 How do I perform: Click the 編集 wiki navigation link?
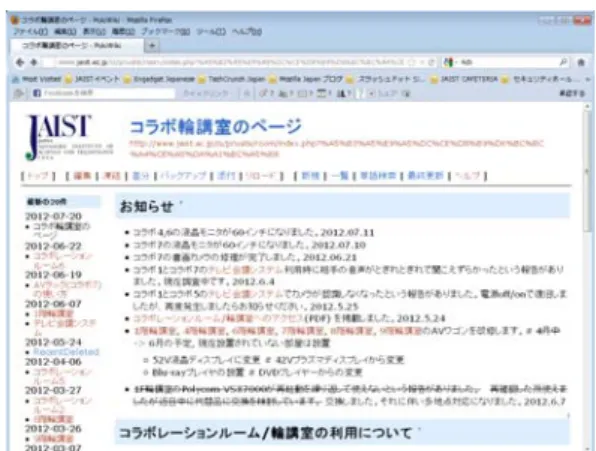[82, 176]
